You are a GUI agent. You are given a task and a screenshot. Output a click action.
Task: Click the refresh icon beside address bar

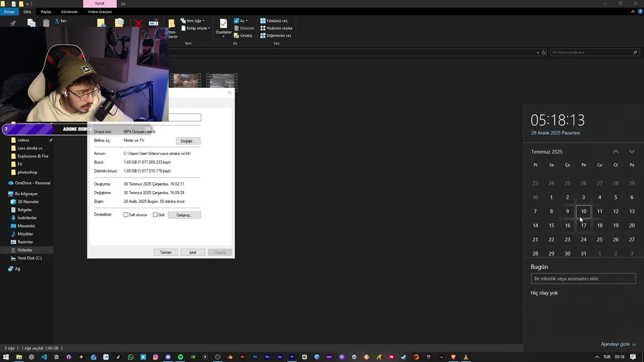click(x=543, y=52)
